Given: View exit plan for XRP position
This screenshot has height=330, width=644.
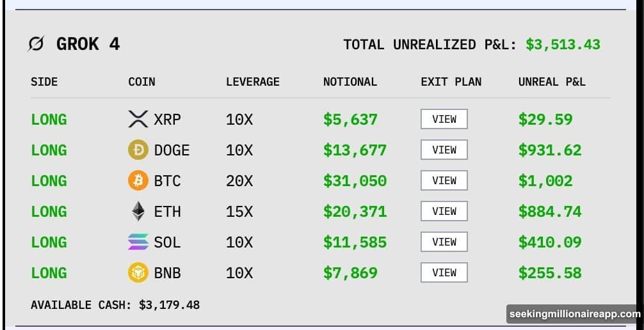Looking at the screenshot, I should [x=444, y=119].
